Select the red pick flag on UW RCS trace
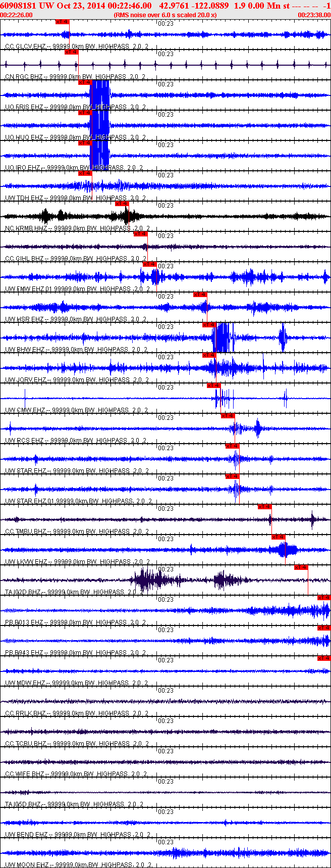331x868 pixels. coord(228,416)
